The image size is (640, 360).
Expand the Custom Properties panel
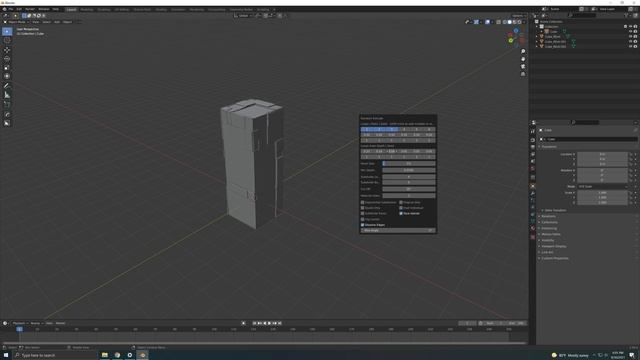pyautogui.click(x=554, y=258)
